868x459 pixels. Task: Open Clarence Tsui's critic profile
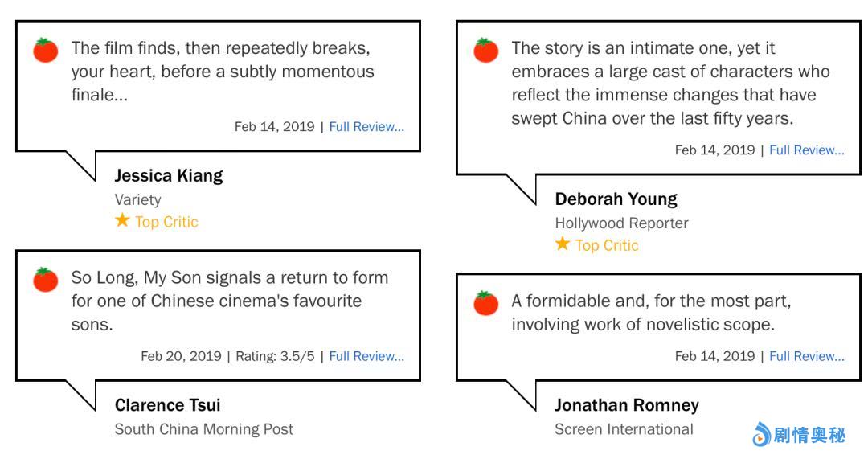click(x=167, y=404)
